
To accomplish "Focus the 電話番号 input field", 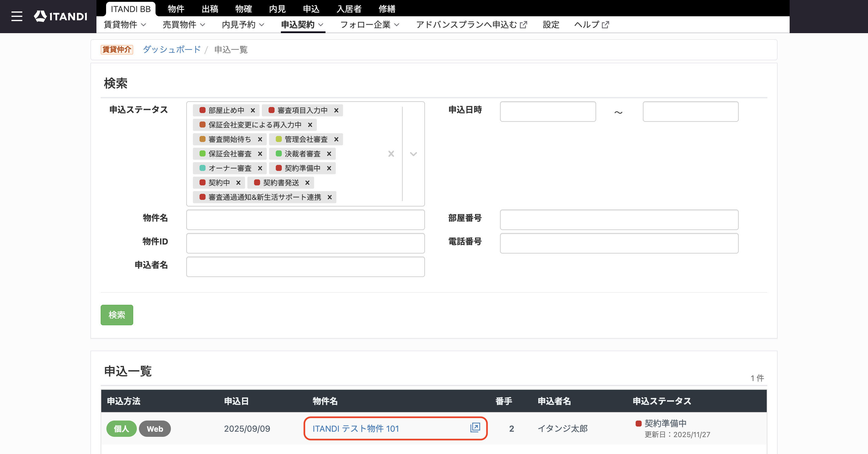I will (619, 243).
